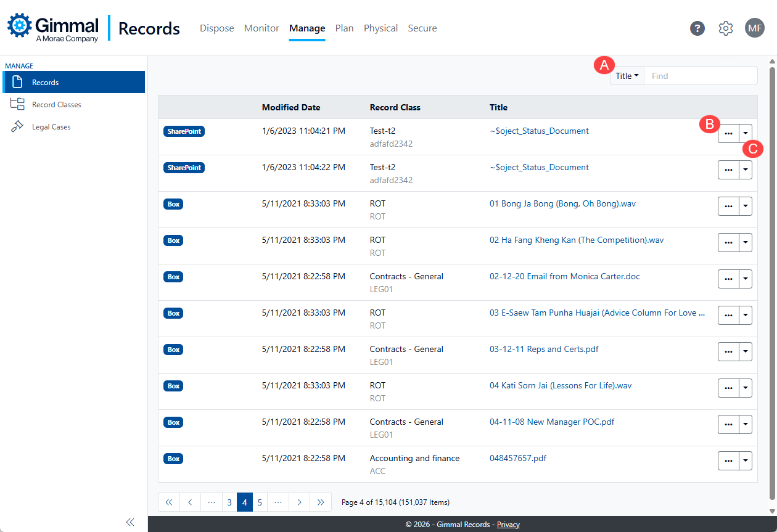The height and width of the screenshot is (532, 777).
Task: Click the Privacy link in footer
Action: tap(508, 525)
